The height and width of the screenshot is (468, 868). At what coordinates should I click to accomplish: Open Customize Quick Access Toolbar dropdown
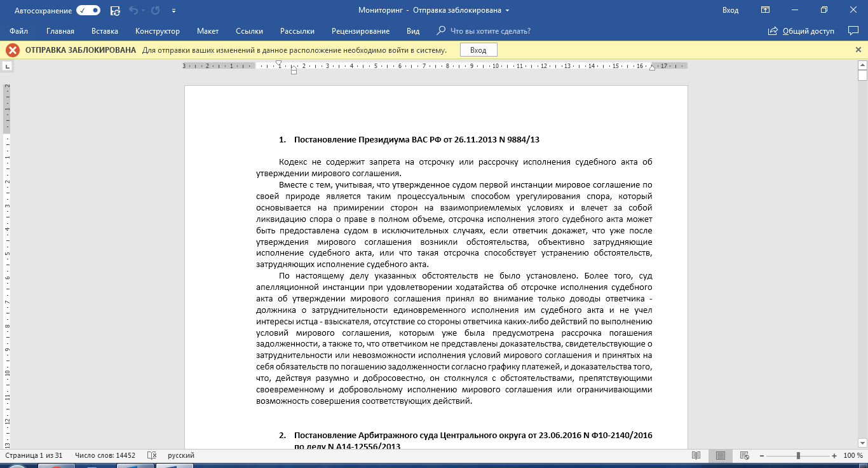(174, 11)
